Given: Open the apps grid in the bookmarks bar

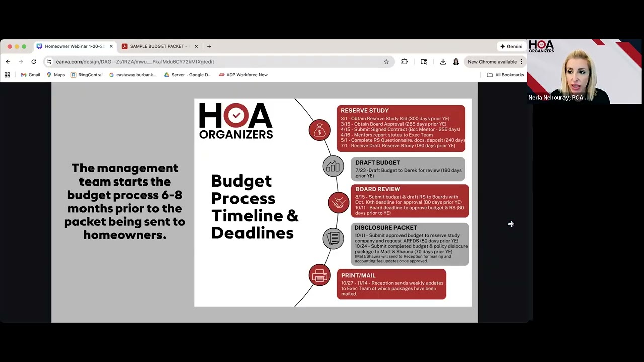Looking at the screenshot, I should point(7,75).
